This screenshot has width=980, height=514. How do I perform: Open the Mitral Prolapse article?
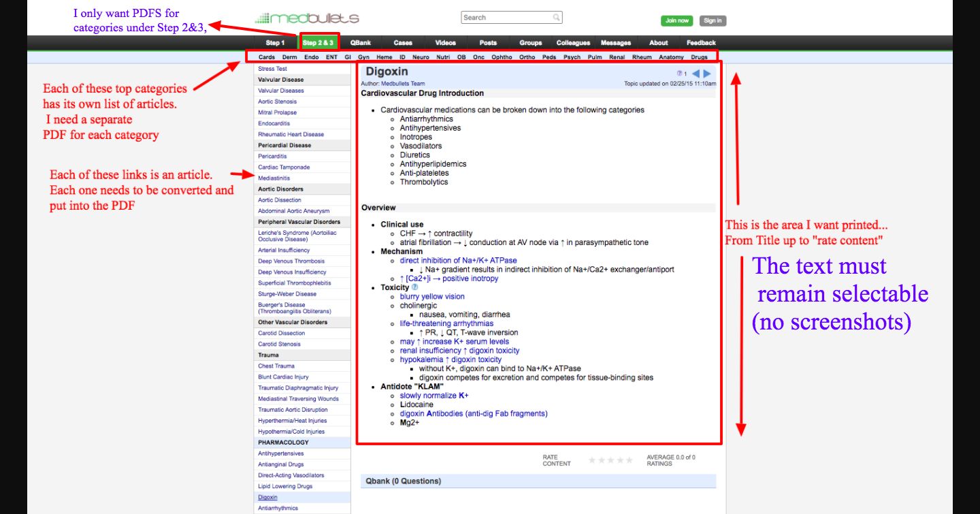pyautogui.click(x=277, y=112)
